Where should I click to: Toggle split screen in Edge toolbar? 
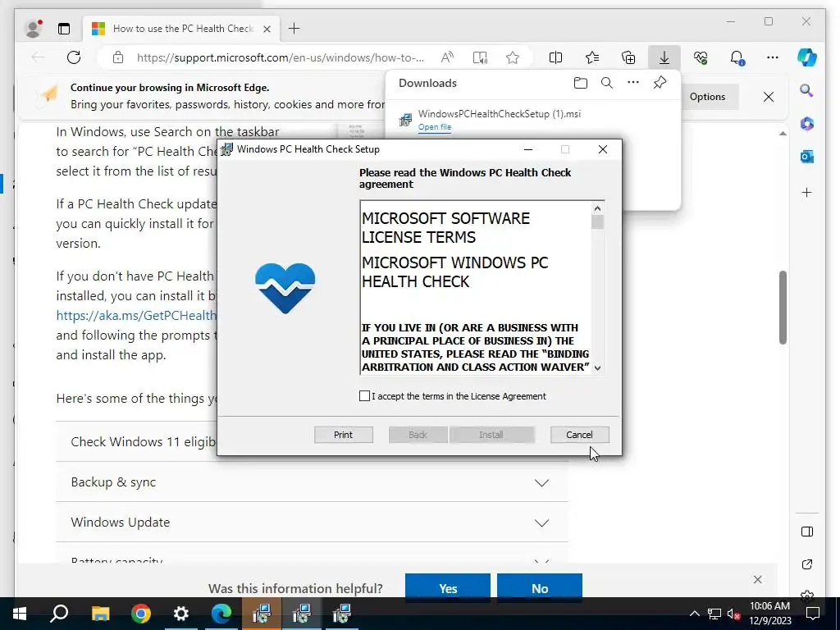(555, 57)
